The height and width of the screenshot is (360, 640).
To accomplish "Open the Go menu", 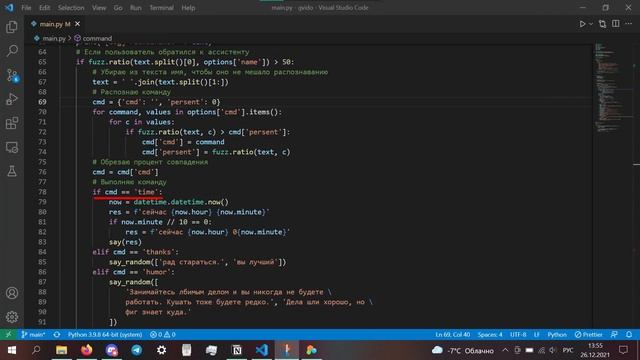I will tap(118, 8).
